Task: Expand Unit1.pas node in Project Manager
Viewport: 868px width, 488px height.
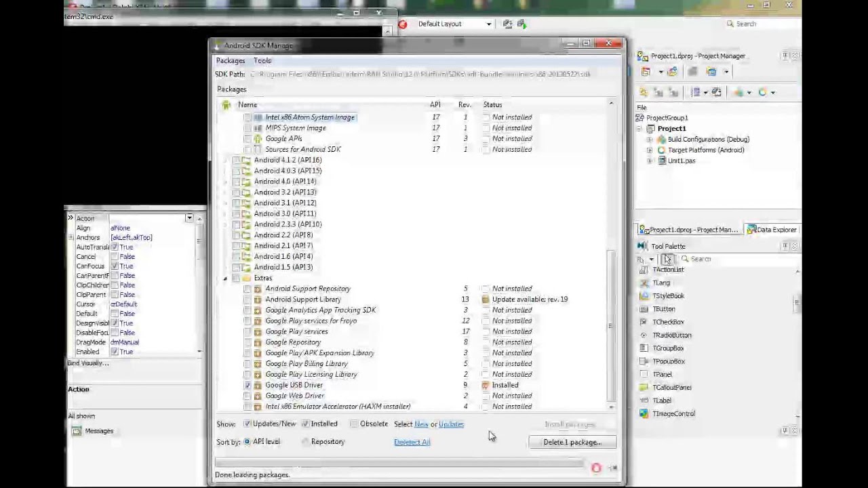Action: coord(650,161)
